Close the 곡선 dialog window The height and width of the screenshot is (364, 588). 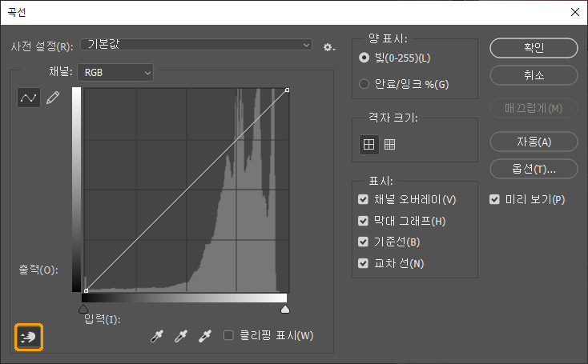pyautogui.click(x=575, y=12)
